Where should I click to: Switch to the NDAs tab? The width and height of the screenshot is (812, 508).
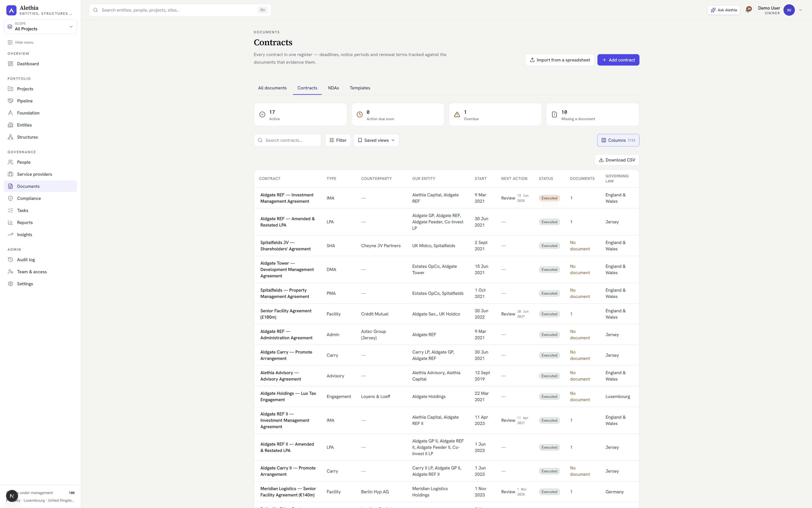(333, 88)
